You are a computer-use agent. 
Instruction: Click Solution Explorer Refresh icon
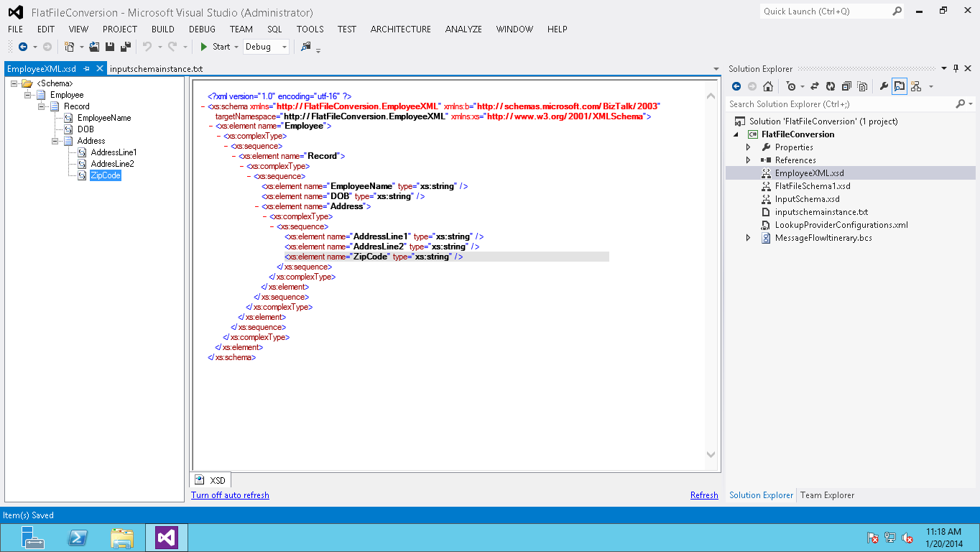tap(831, 86)
